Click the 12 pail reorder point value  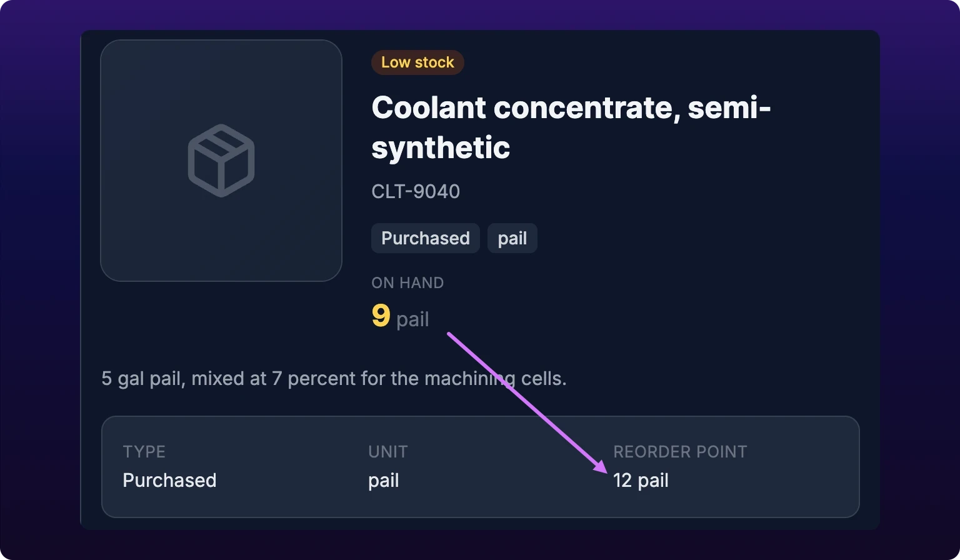641,481
